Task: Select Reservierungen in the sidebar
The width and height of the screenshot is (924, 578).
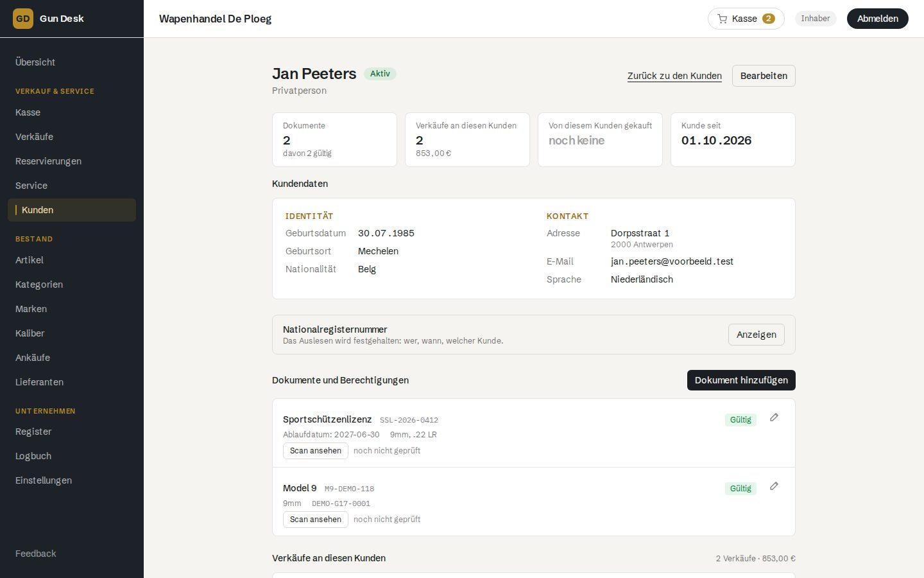Action: tap(48, 161)
